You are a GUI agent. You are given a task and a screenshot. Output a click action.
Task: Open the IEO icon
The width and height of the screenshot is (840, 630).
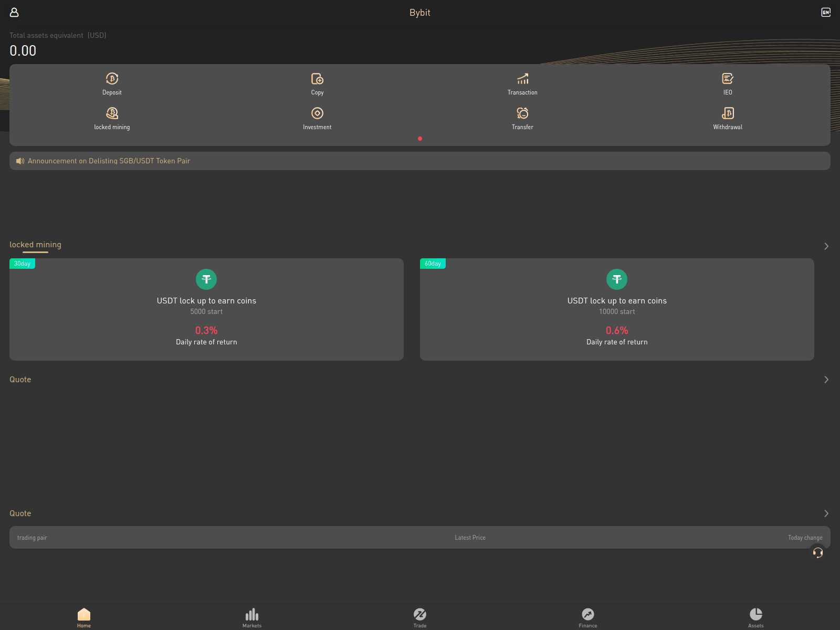point(728,79)
